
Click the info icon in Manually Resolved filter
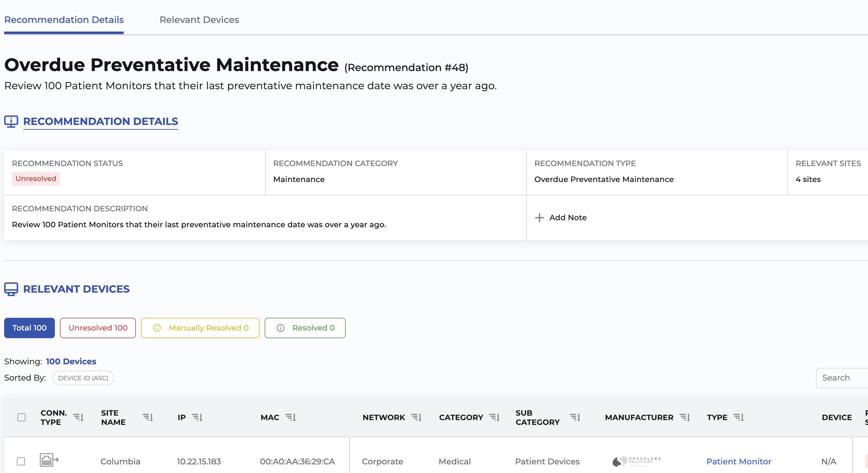(157, 328)
